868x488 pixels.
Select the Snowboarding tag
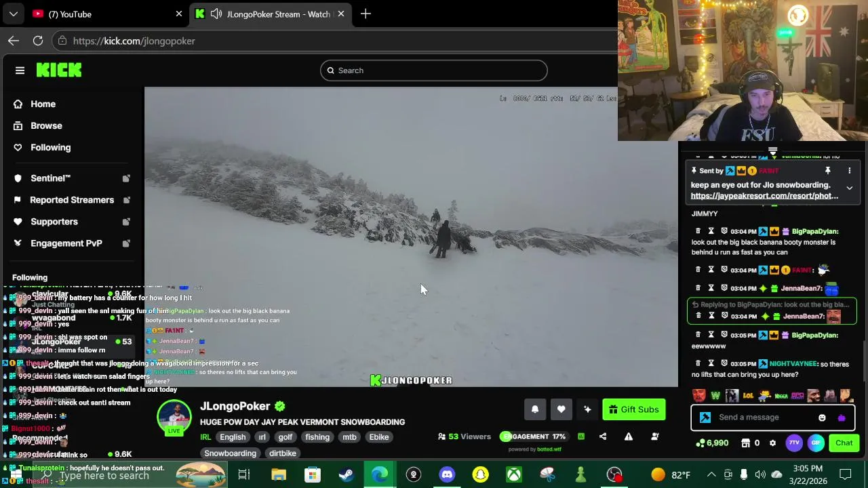tap(230, 453)
